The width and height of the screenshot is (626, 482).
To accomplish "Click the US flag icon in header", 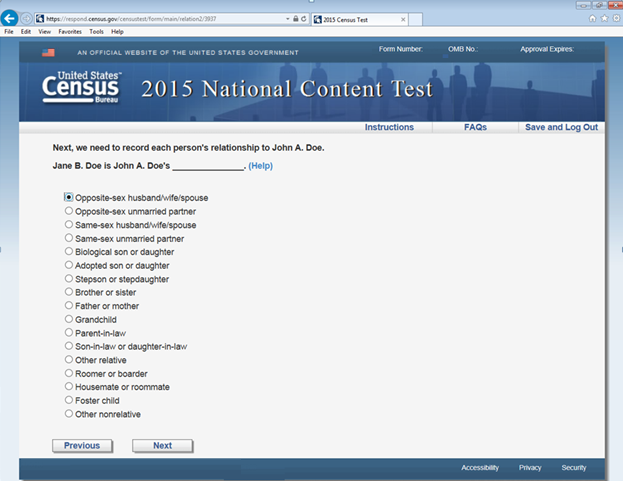I will [x=48, y=53].
